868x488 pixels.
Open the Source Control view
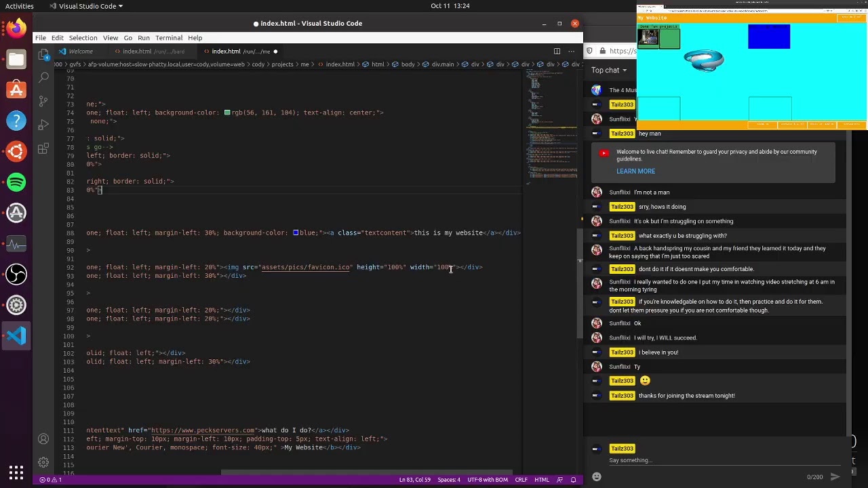(43, 101)
